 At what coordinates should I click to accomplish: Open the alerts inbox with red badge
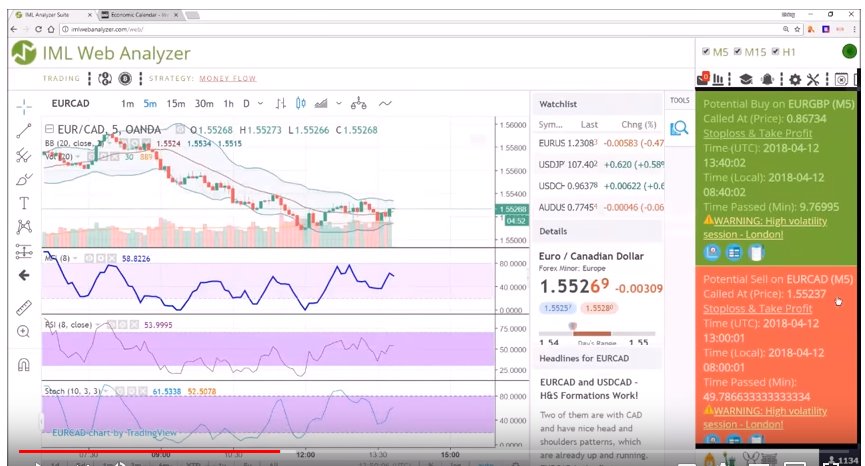coord(703,79)
